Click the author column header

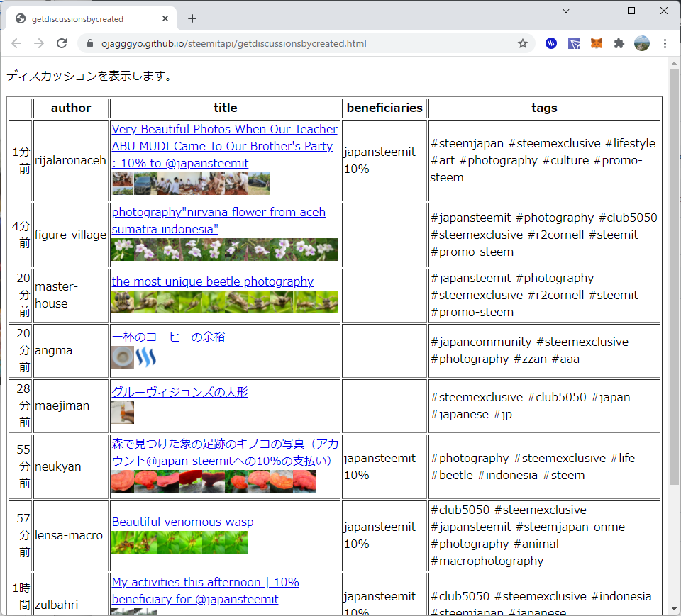click(71, 108)
